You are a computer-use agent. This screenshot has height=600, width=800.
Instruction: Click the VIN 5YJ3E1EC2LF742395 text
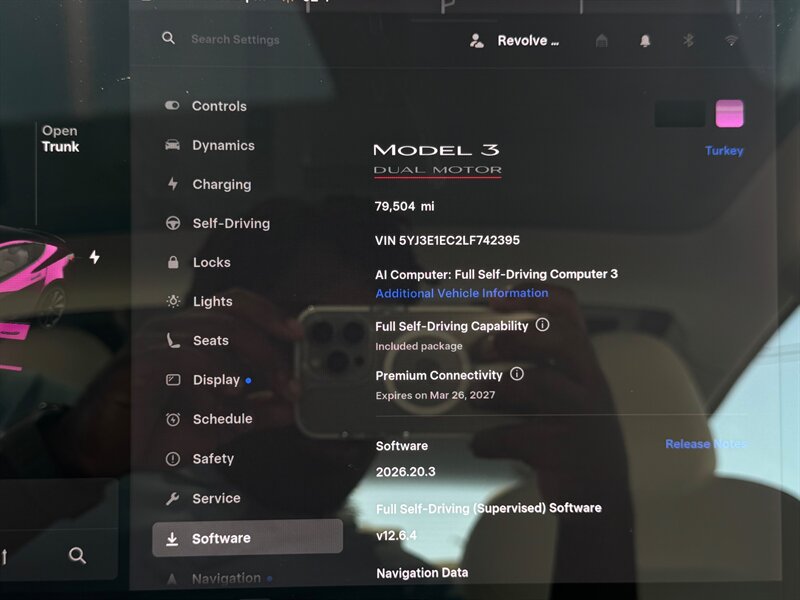[447, 240]
